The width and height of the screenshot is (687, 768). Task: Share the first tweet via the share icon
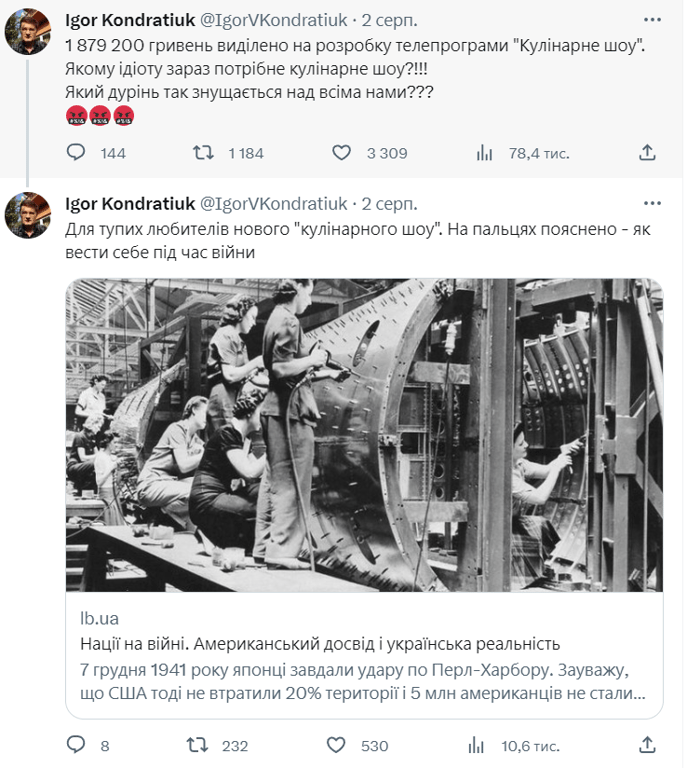point(647,153)
